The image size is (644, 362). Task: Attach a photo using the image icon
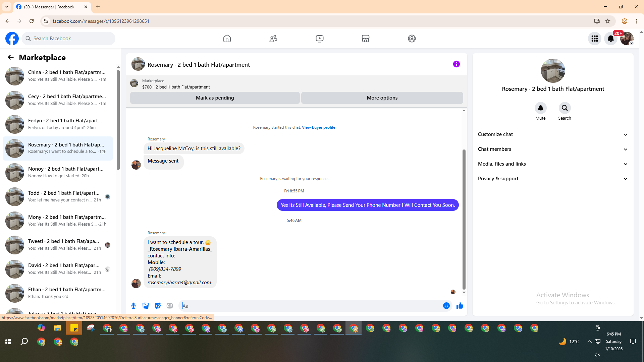[x=146, y=306]
